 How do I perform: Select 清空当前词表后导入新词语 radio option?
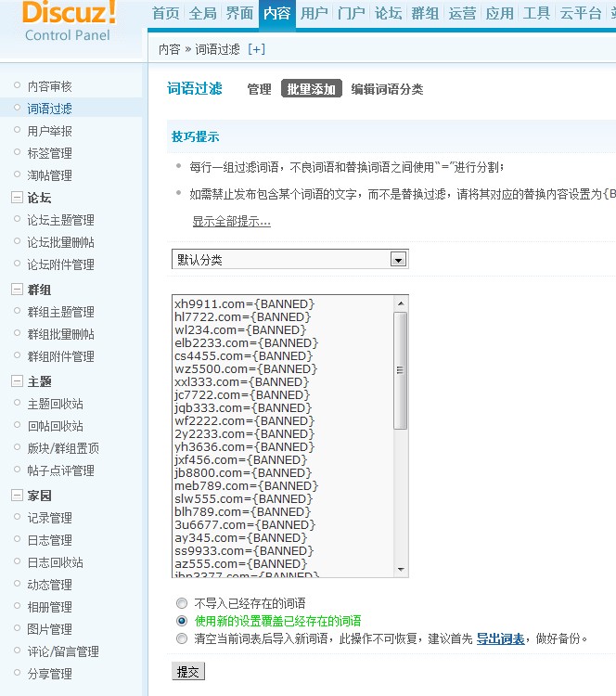(x=182, y=638)
